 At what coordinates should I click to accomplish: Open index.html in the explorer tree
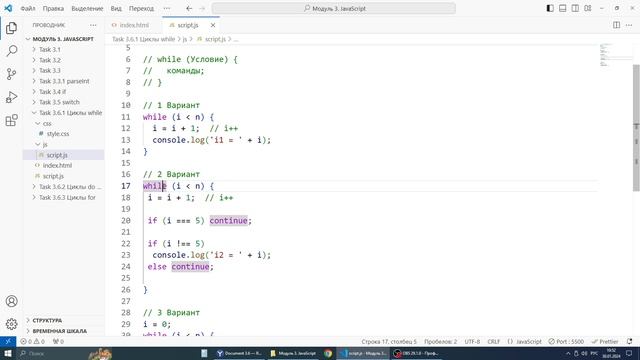(x=63, y=165)
